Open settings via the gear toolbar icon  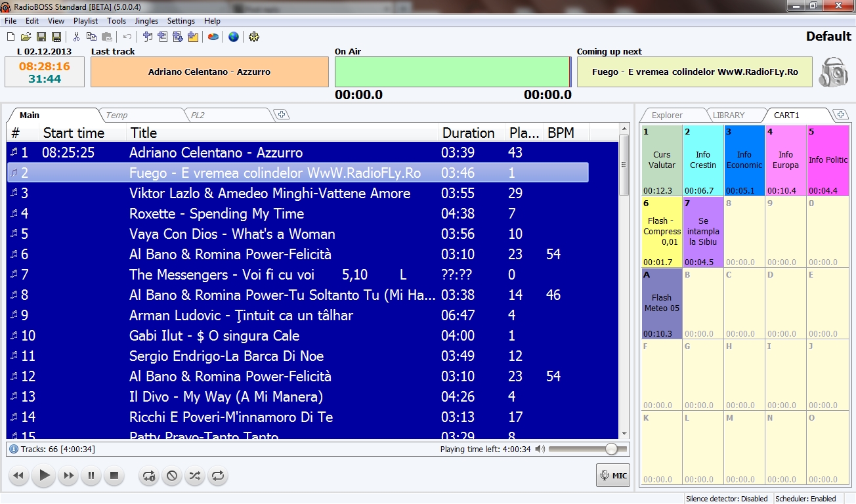(x=254, y=37)
